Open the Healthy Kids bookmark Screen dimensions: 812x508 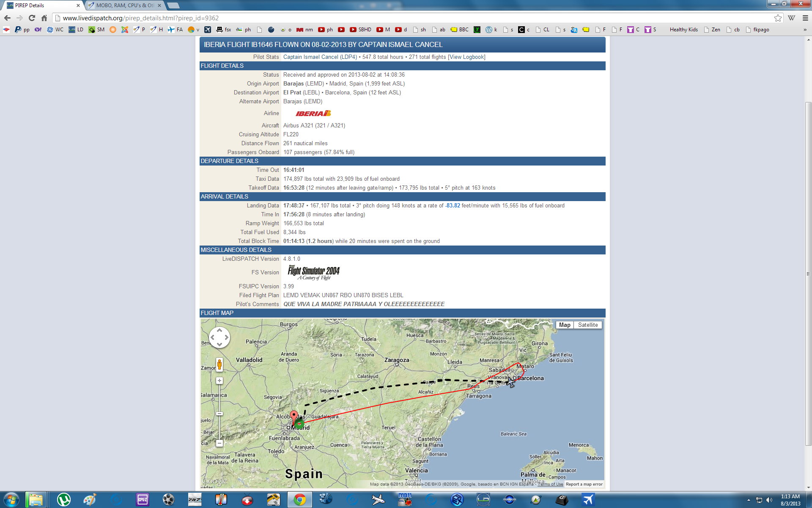tap(683, 30)
